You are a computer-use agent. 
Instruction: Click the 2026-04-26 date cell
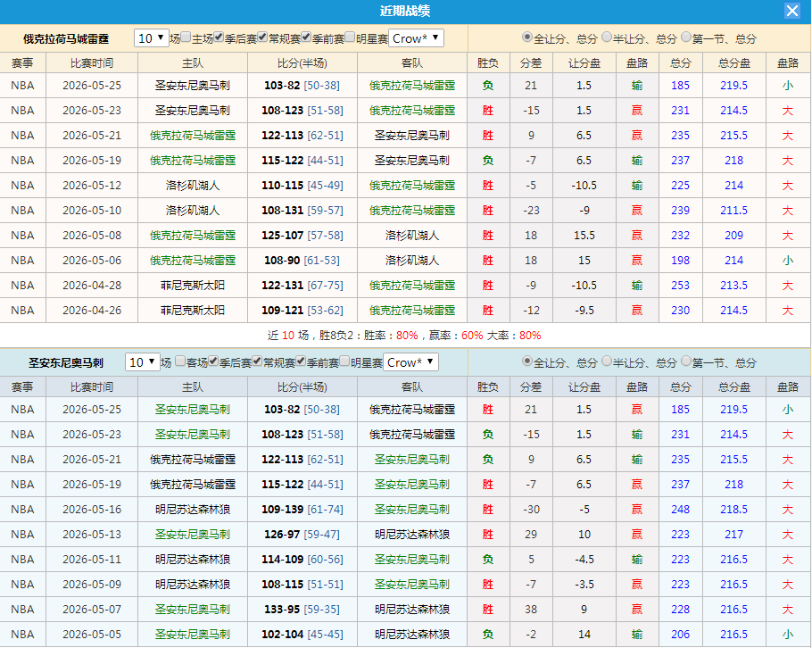92,311
